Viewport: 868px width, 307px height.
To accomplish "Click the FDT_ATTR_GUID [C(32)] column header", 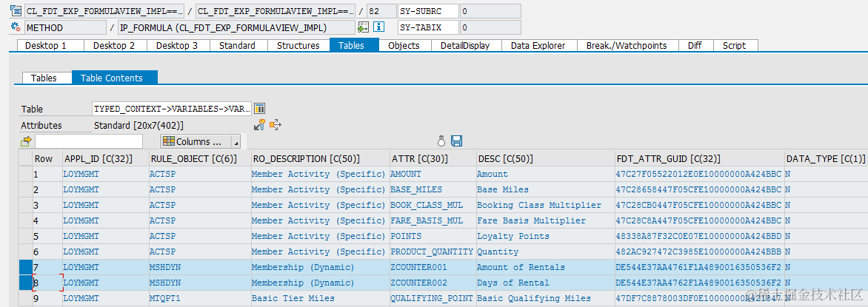I will pos(701,158).
